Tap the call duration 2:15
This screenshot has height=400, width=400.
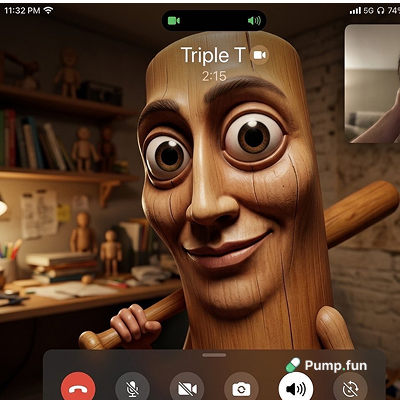[x=214, y=76]
